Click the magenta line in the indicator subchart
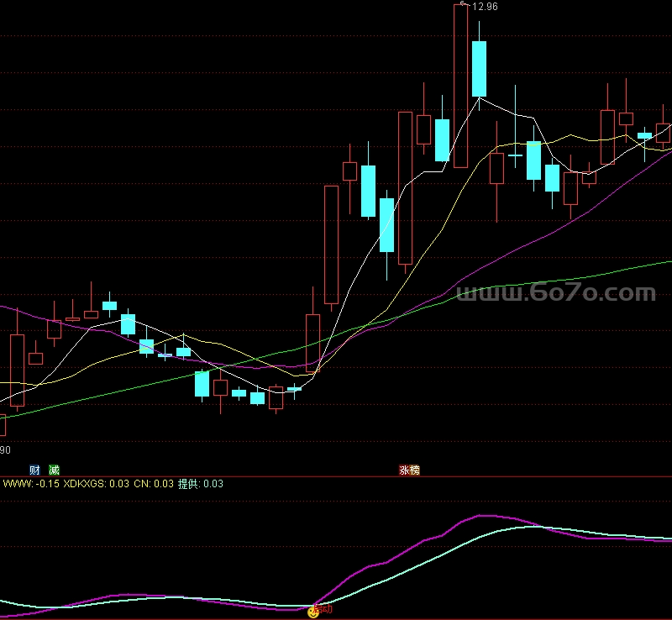Viewport: 672px width, 620px height. tap(428, 538)
